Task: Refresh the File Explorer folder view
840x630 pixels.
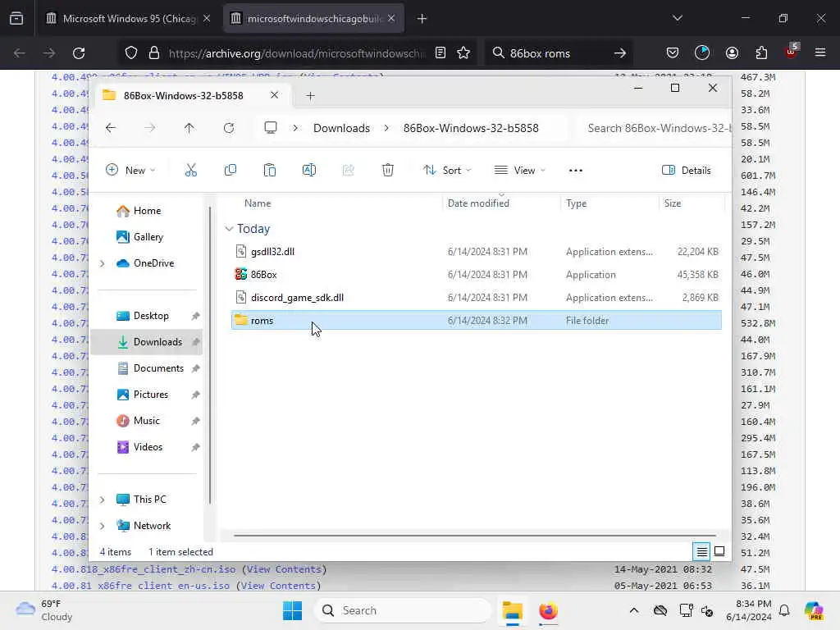Action: [x=229, y=128]
